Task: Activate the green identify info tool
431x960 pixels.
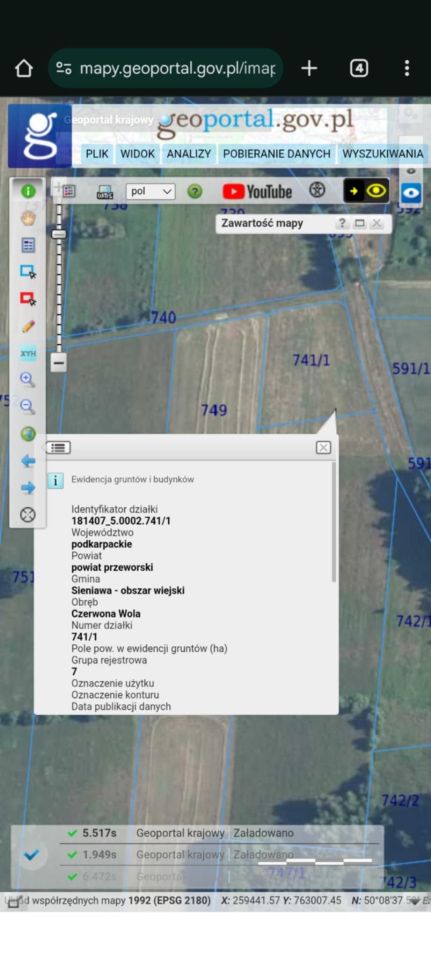Action: tap(28, 191)
